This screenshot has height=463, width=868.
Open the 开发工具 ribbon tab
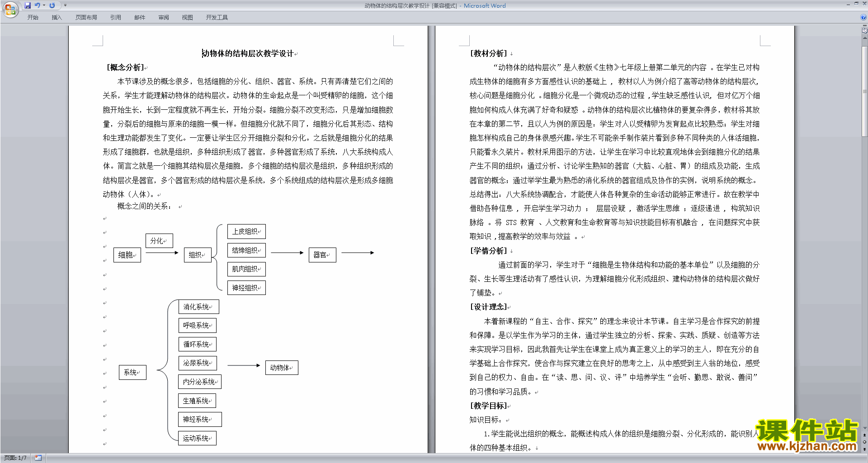point(217,18)
